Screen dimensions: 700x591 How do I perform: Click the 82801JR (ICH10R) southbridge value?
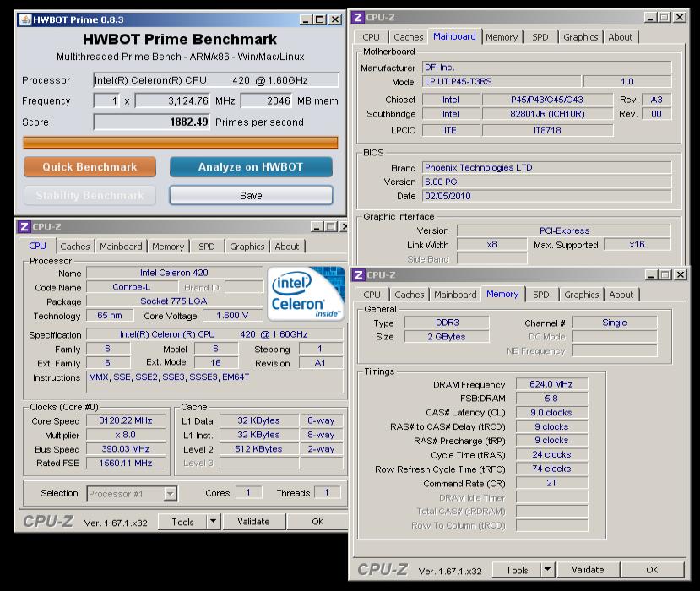pyautogui.click(x=547, y=114)
